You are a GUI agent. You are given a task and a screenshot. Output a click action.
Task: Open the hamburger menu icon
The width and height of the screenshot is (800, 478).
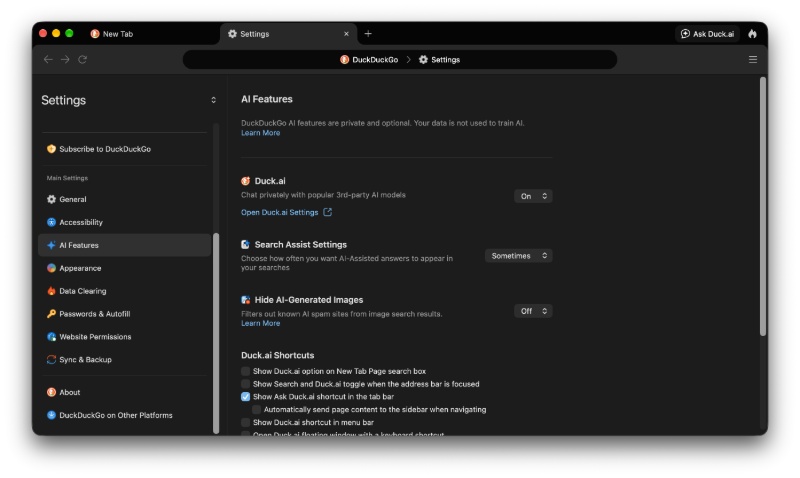click(753, 59)
